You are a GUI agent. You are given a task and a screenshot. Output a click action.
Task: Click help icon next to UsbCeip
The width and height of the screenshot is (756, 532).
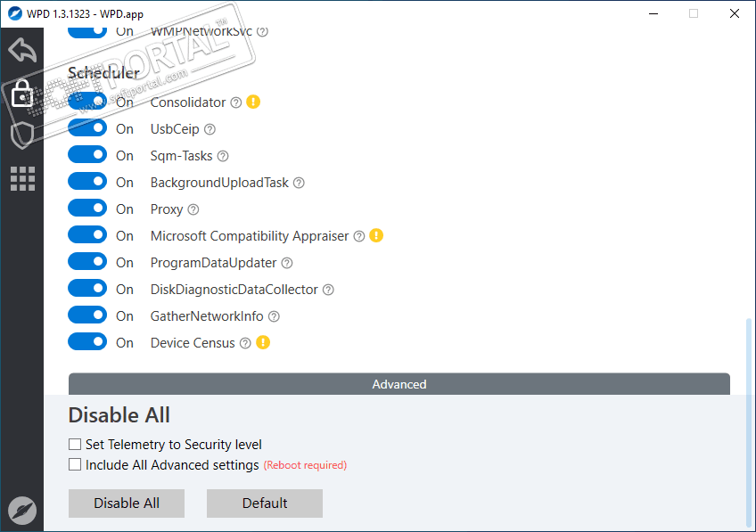coord(210,129)
